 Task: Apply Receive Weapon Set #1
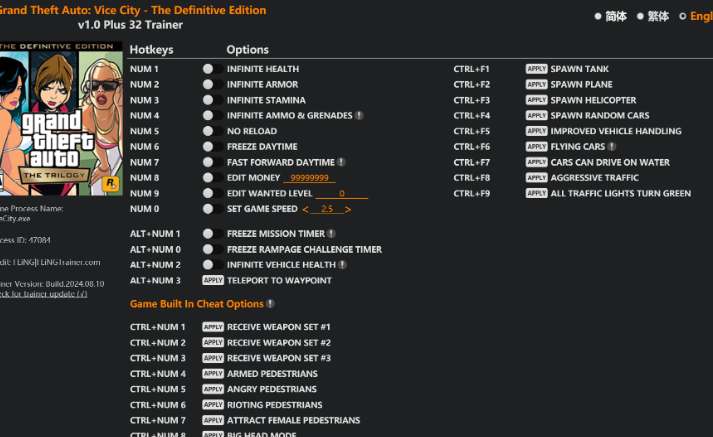click(x=213, y=327)
